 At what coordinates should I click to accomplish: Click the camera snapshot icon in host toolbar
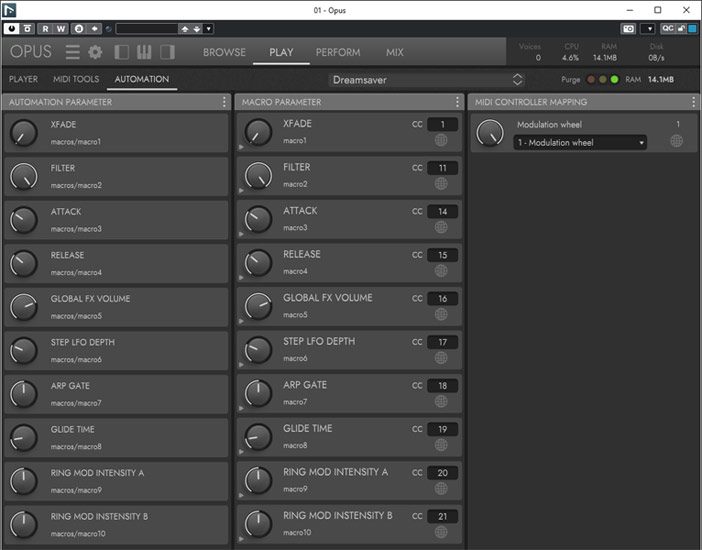(628, 29)
